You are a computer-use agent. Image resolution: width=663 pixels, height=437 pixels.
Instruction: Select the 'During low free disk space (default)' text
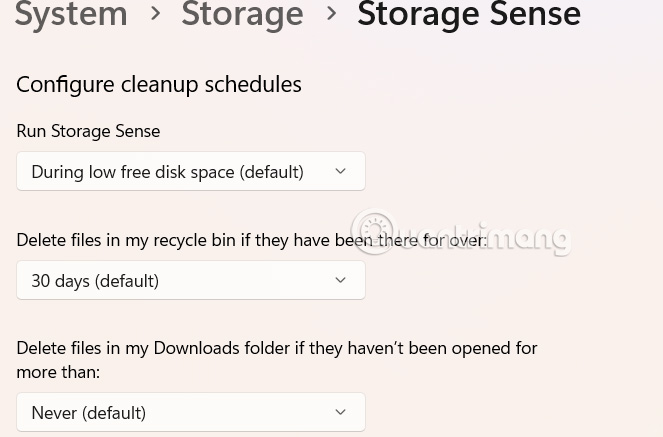tap(167, 172)
